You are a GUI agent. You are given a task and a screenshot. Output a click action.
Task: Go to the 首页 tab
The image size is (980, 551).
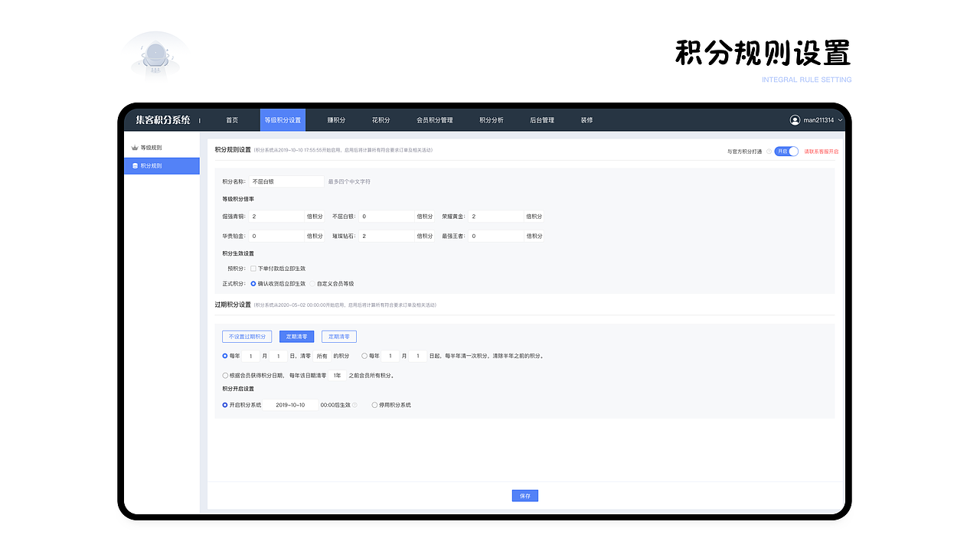click(x=233, y=119)
